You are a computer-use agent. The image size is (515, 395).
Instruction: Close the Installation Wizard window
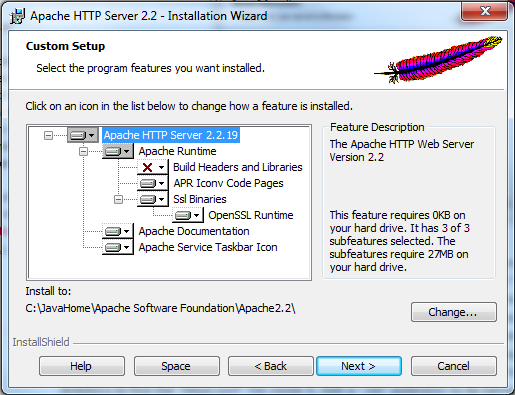click(x=485, y=11)
